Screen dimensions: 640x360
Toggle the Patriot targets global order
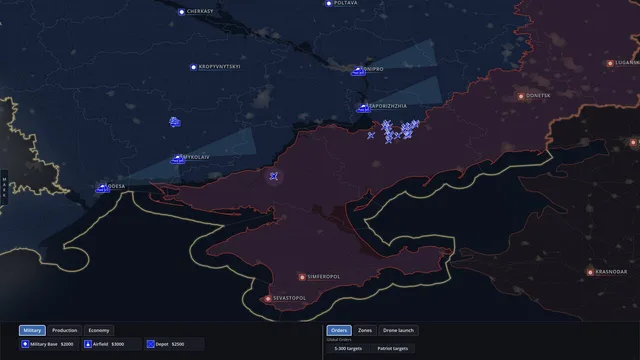pyautogui.click(x=393, y=349)
